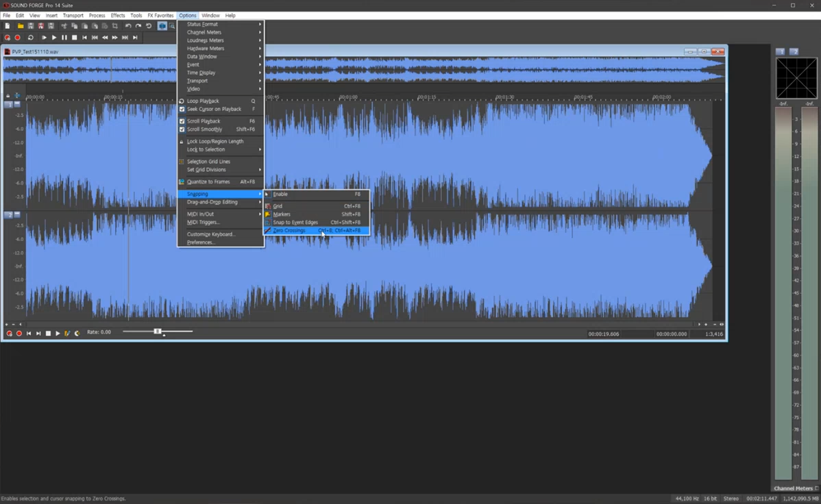821x504 pixels.
Task: Expand the Time Display submenu
Action: pos(220,73)
